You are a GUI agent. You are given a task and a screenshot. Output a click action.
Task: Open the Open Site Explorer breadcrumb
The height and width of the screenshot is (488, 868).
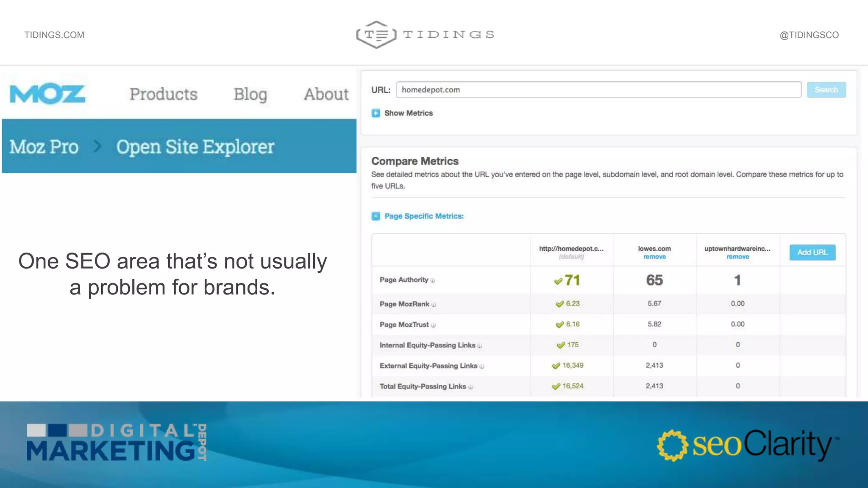point(195,147)
